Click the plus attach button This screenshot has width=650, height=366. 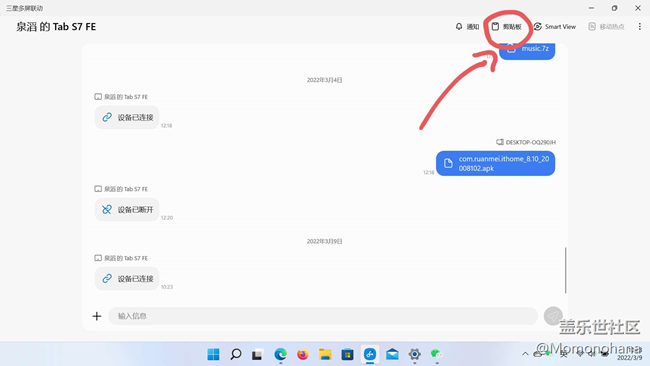[97, 316]
